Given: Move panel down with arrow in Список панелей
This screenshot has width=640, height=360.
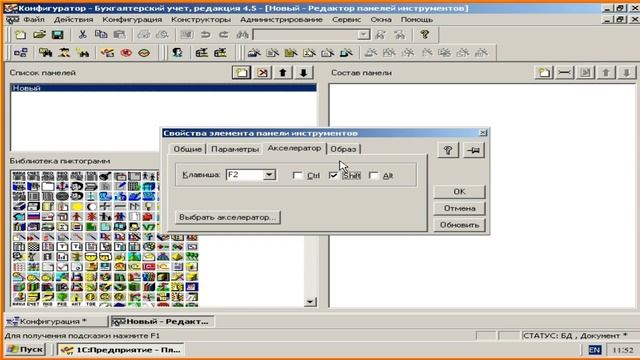Looking at the screenshot, I should tap(303, 73).
